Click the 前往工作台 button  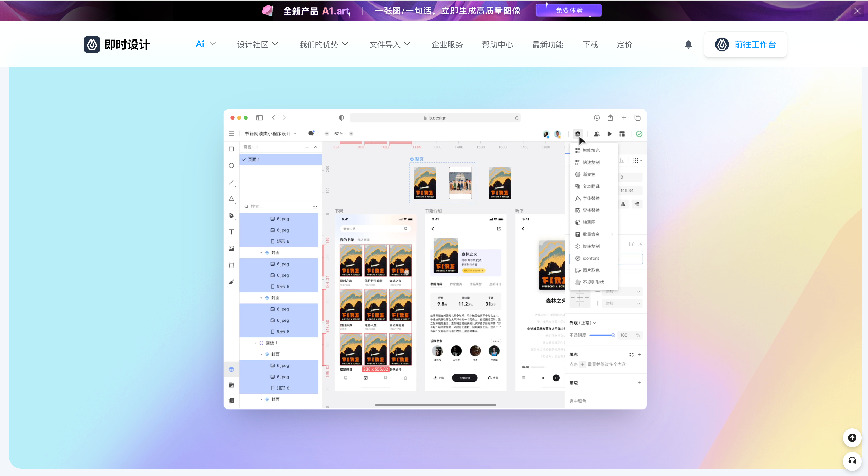(x=745, y=44)
